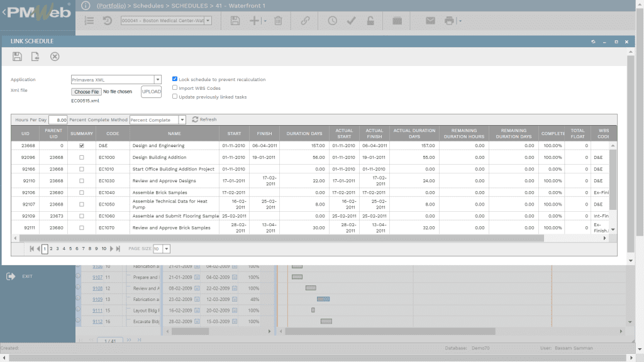Check Summary for EC1030 row
This screenshot has width=644, height=362.
pyautogui.click(x=81, y=180)
